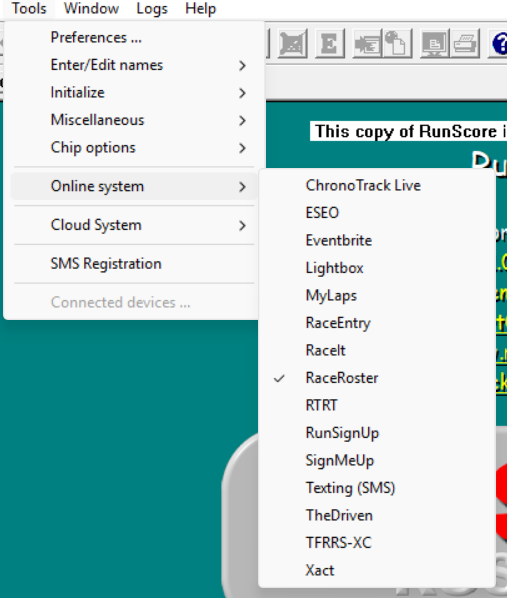Image resolution: width=507 pixels, height=598 pixels.
Task: Expand the Cloud System submenu
Action: coord(134,225)
